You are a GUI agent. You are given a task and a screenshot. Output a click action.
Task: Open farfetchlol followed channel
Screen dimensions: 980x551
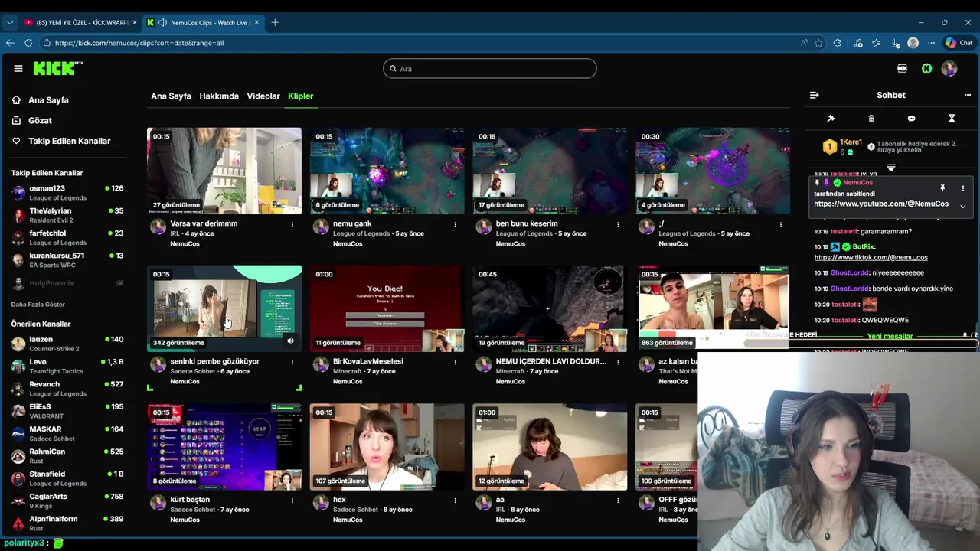click(67, 237)
